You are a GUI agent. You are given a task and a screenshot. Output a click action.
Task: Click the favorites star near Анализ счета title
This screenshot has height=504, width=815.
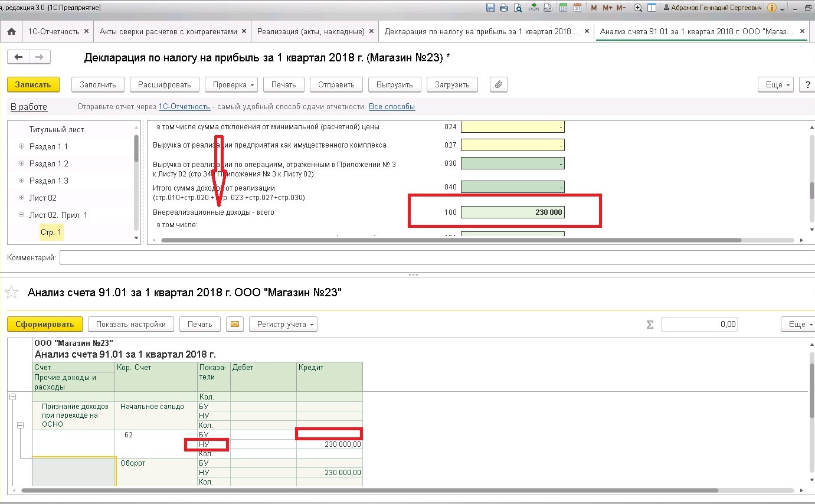[x=11, y=292]
